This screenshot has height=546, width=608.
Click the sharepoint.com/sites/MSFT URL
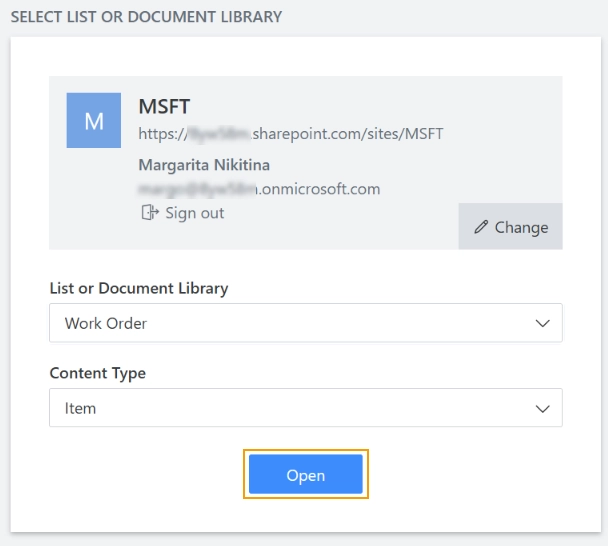[291, 134]
